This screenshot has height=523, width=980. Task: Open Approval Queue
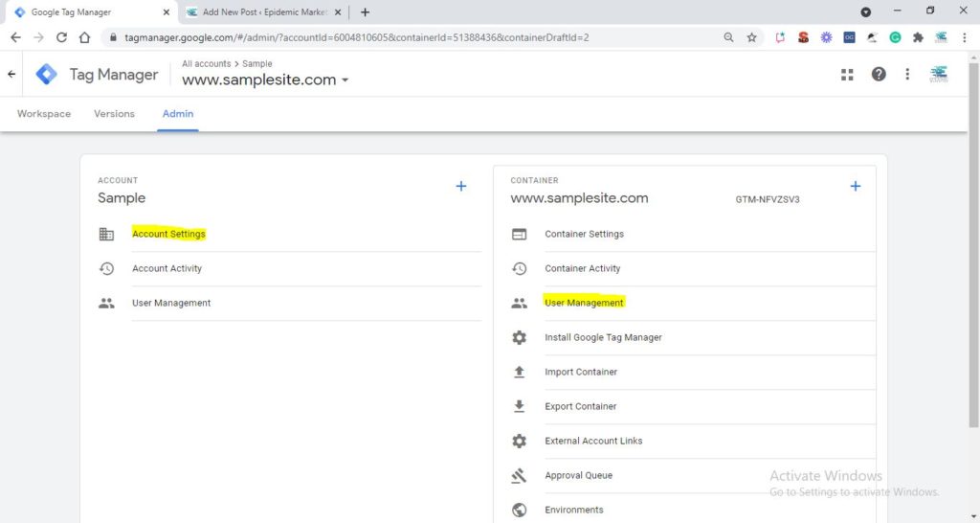pos(578,475)
